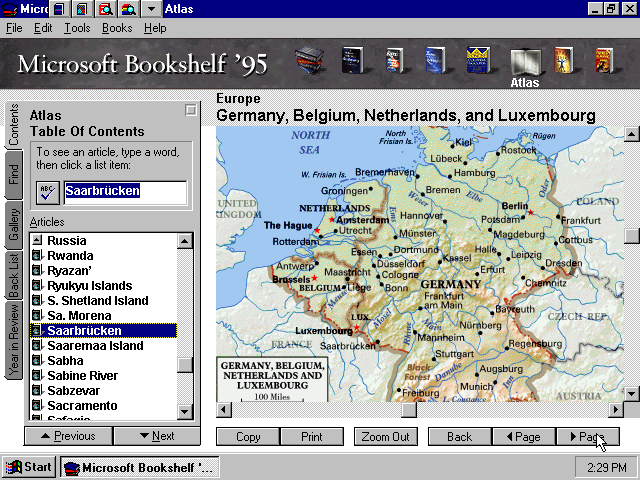
Task: Select the highlighted Atlas book icon
Action: pos(525,62)
